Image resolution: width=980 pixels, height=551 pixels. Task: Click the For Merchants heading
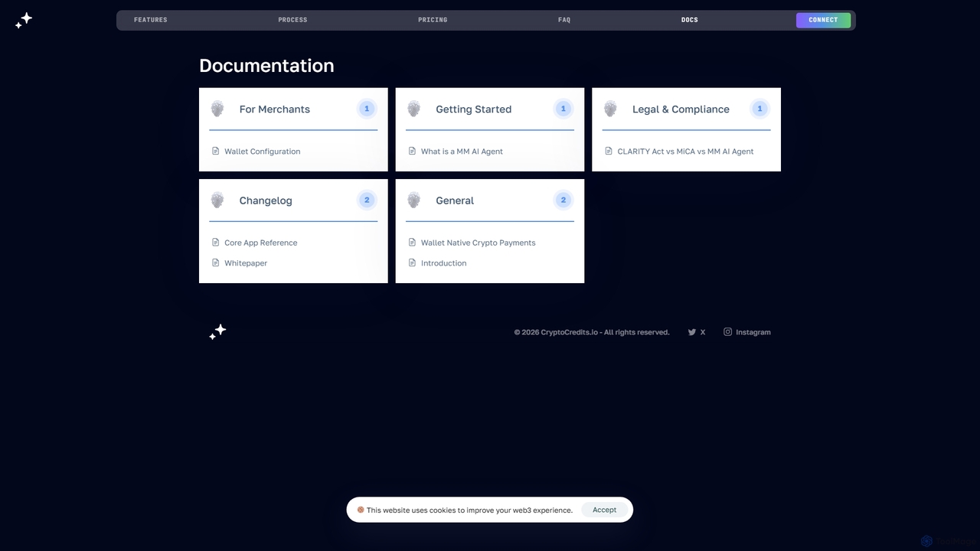tap(274, 109)
